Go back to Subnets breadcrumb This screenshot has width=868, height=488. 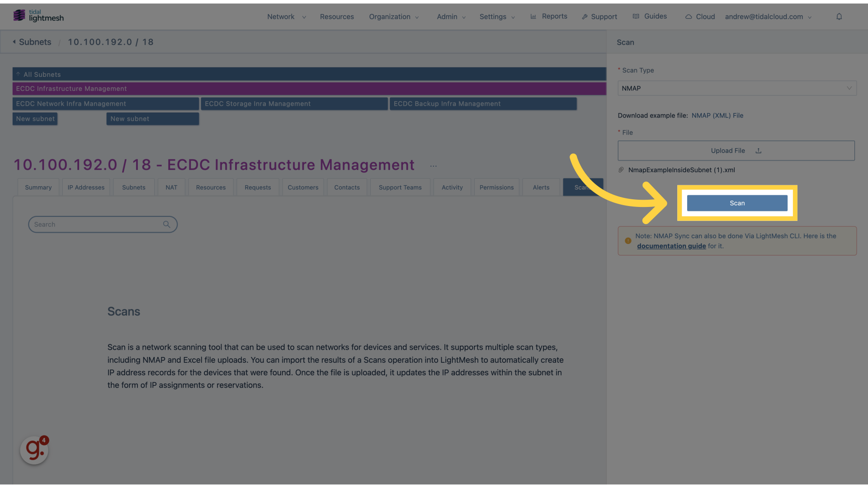tap(35, 42)
